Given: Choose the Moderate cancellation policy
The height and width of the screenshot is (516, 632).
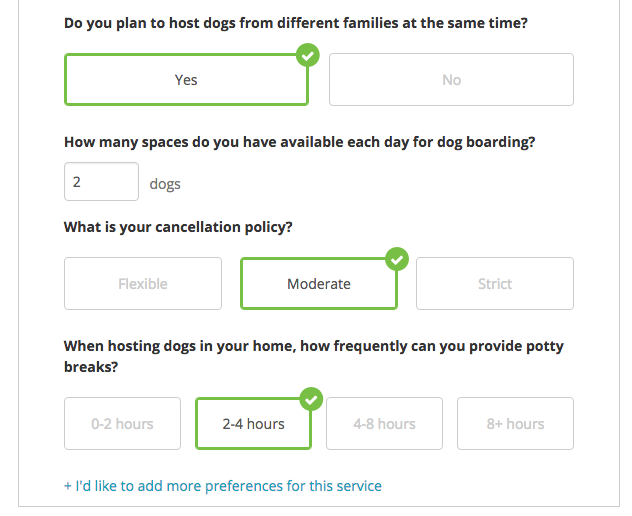Looking at the screenshot, I should click(x=319, y=284).
